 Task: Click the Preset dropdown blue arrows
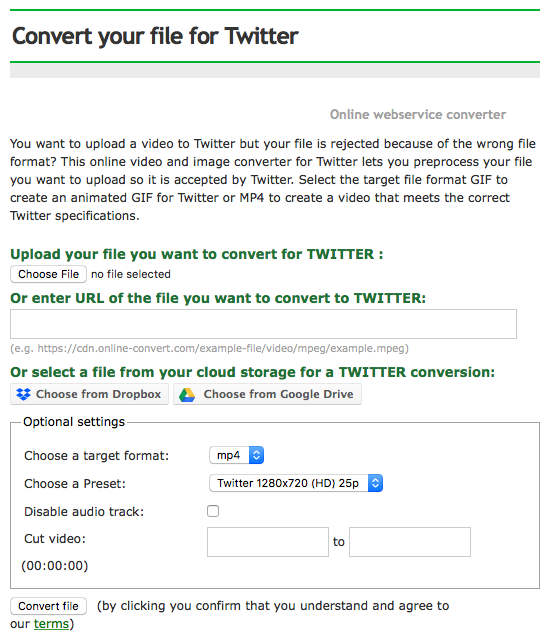click(375, 483)
